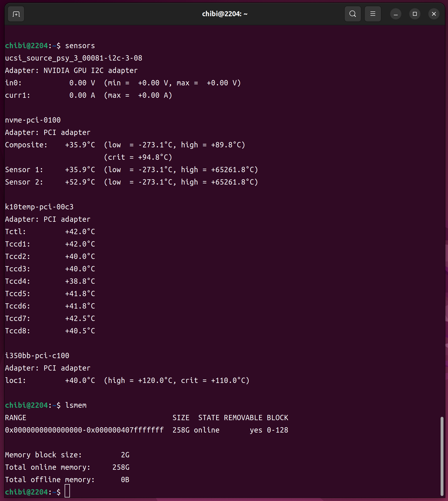The image size is (448, 501).
Task: Click the Total online memory 258G value
Action: (121, 467)
